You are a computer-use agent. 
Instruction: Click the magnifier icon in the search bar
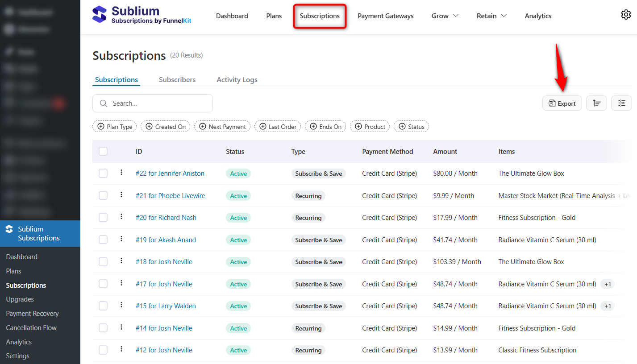pyautogui.click(x=103, y=103)
